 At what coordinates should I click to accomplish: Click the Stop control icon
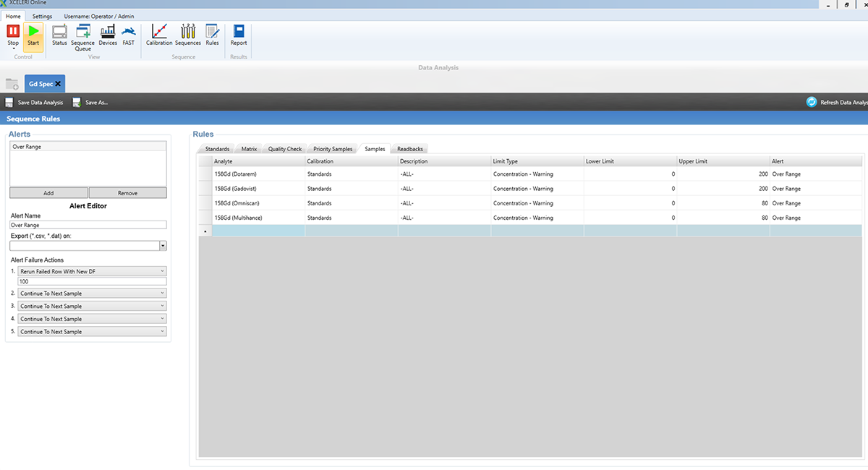click(x=13, y=31)
